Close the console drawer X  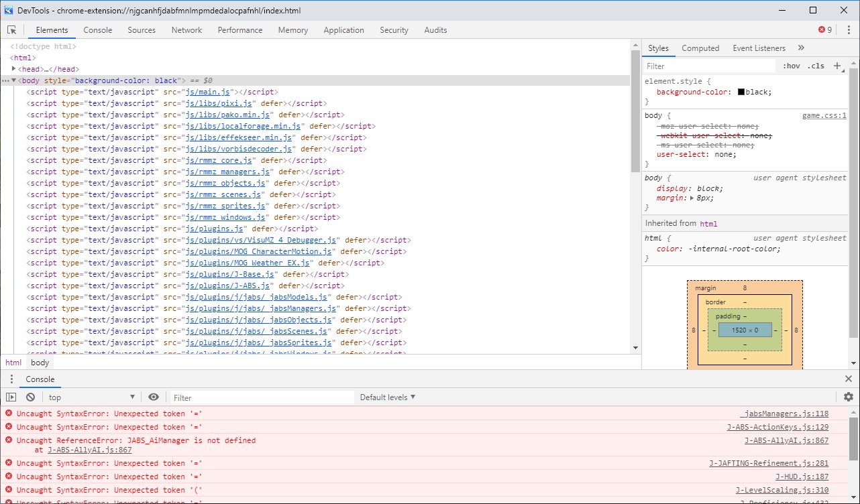849,379
